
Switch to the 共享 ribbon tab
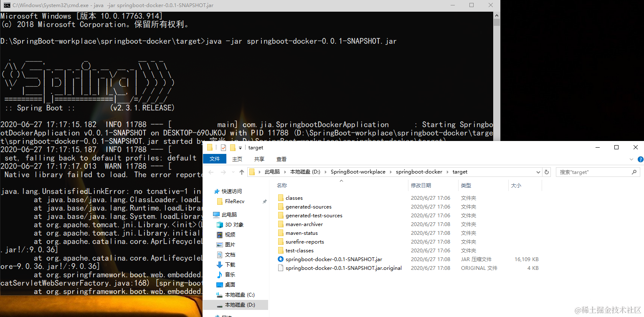coord(259,159)
